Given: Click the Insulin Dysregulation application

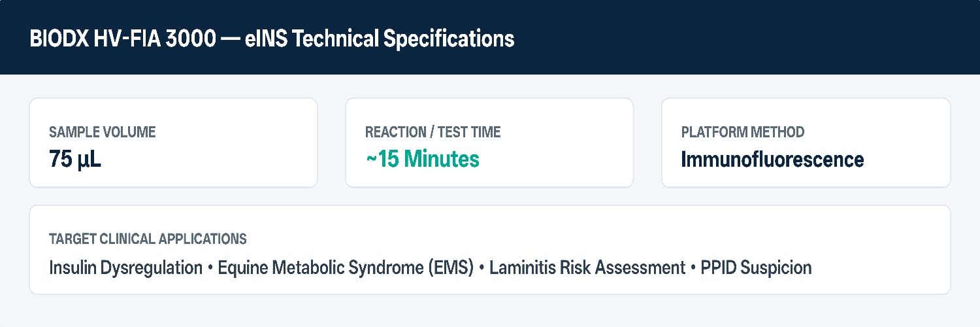Looking at the screenshot, I should pos(125,267).
